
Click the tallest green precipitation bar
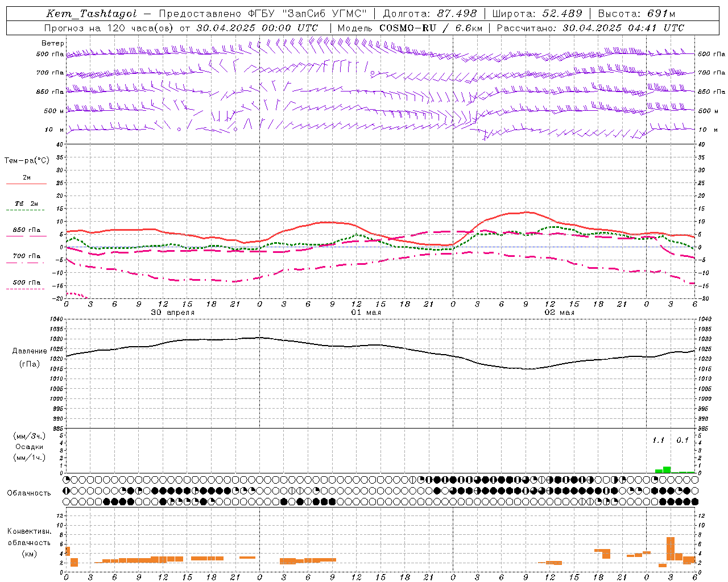coord(667,470)
